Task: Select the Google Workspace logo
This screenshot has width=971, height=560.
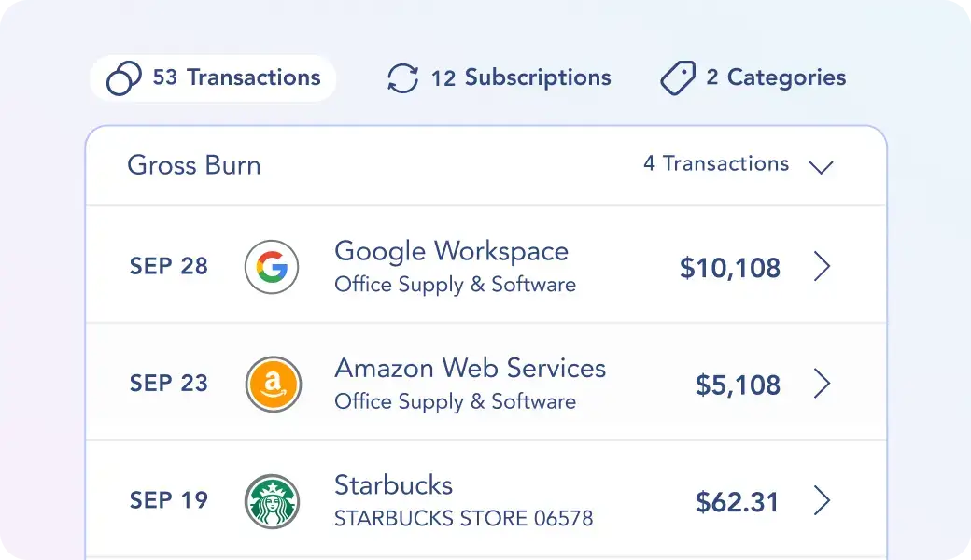Action: [x=272, y=267]
